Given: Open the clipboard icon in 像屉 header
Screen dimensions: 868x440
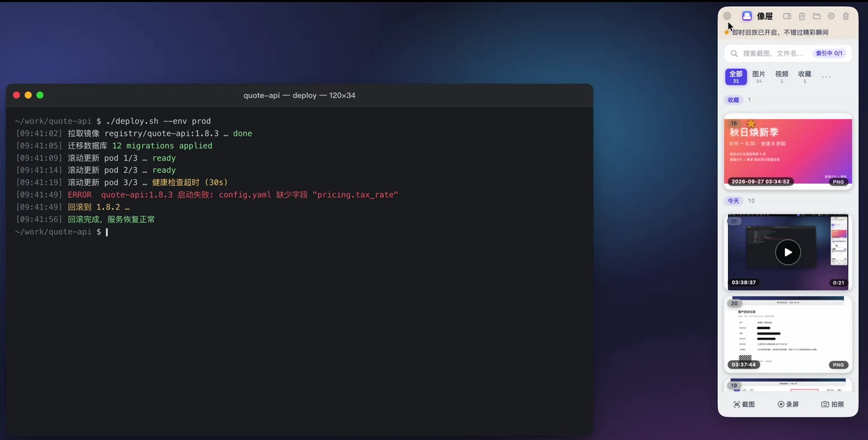Looking at the screenshot, I should (x=802, y=16).
